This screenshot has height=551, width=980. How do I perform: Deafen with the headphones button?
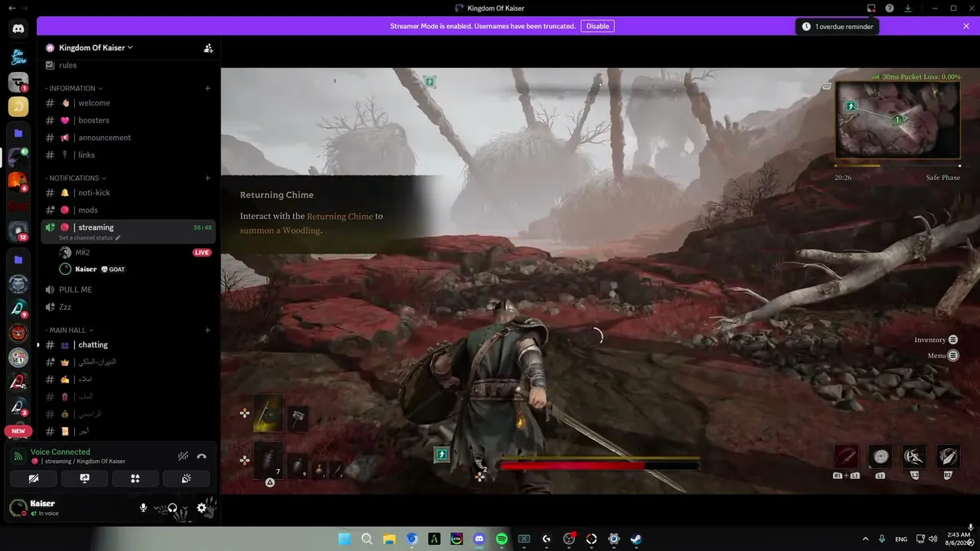[172, 507]
